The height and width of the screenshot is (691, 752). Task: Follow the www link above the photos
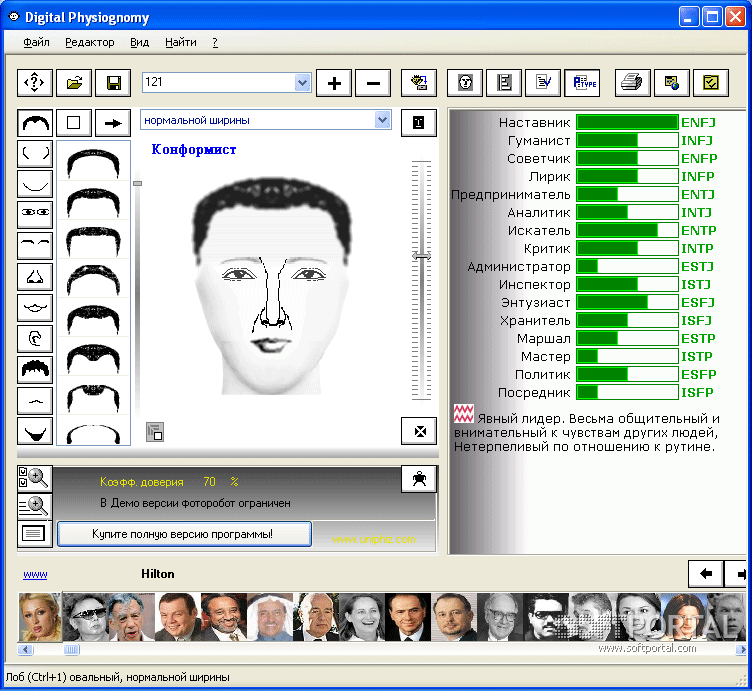(35, 575)
